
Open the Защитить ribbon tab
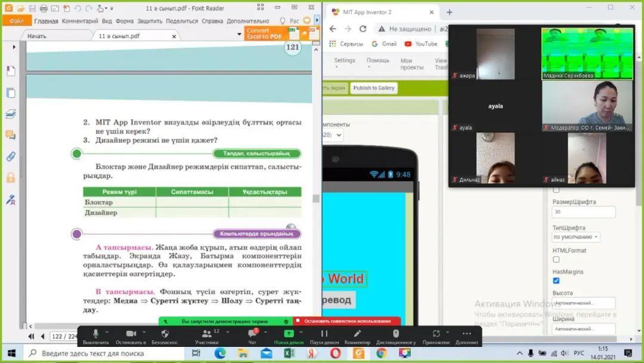[150, 21]
